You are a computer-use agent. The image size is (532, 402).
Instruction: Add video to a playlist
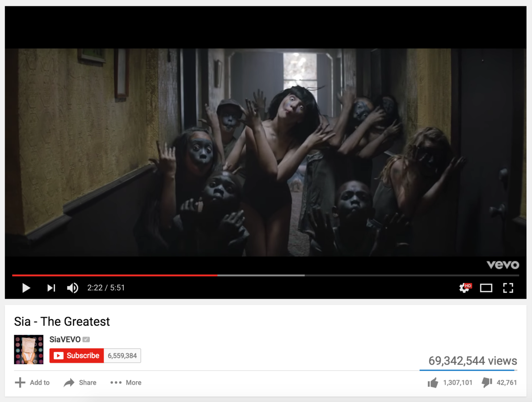(x=32, y=383)
